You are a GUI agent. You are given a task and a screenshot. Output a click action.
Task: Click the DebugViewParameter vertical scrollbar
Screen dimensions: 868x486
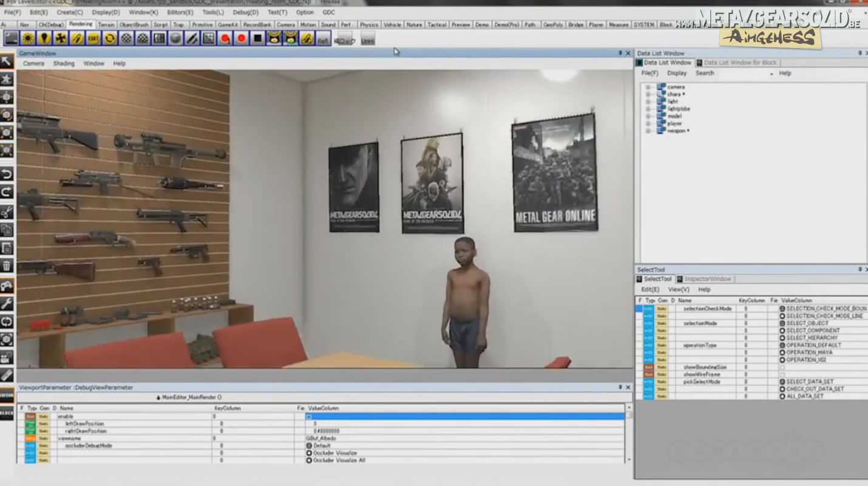coord(628,434)
